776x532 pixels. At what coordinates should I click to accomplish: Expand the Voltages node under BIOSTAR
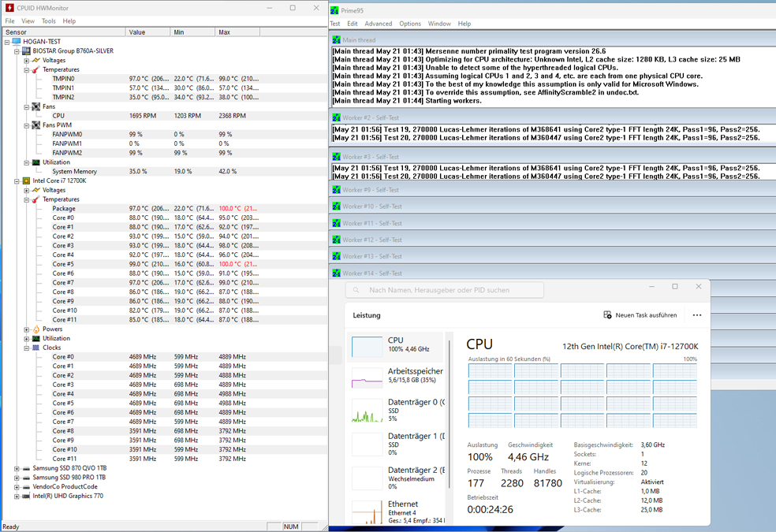tap(26, 61)
